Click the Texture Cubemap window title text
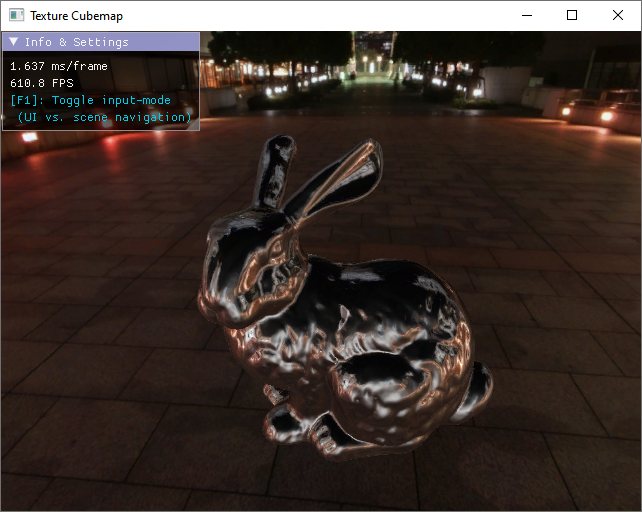Viewport: 642px width, 512px height. 77,16
